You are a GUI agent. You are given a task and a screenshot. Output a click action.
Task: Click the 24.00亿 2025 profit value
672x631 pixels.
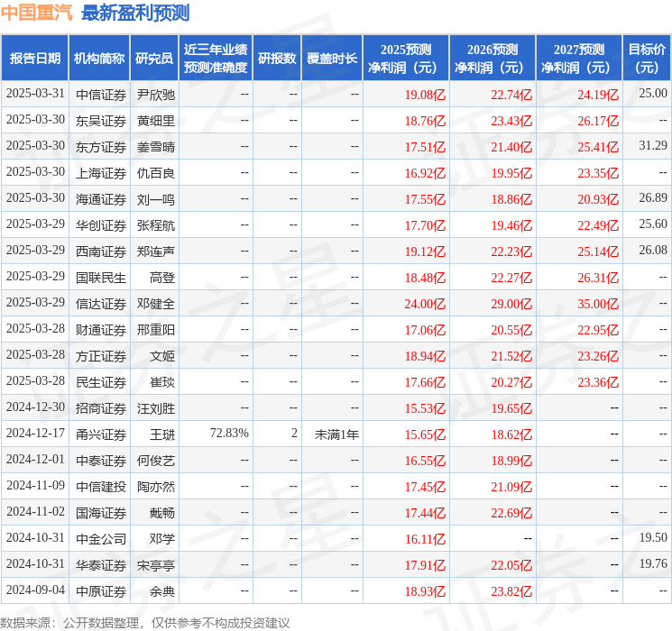pyautogui.click(x=425, y=304)
